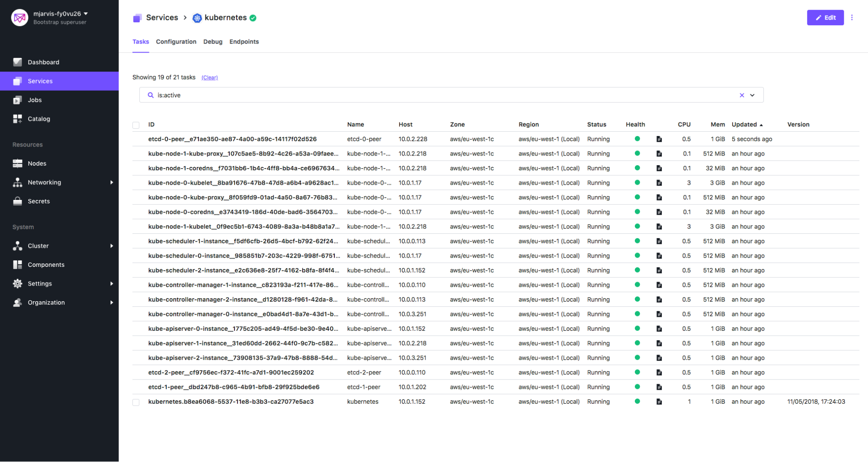The height and width of the screenshot is (462, 868).
Task: Open the Catalog grid icon
Action: pyautogui.click(x=17, y=119)
